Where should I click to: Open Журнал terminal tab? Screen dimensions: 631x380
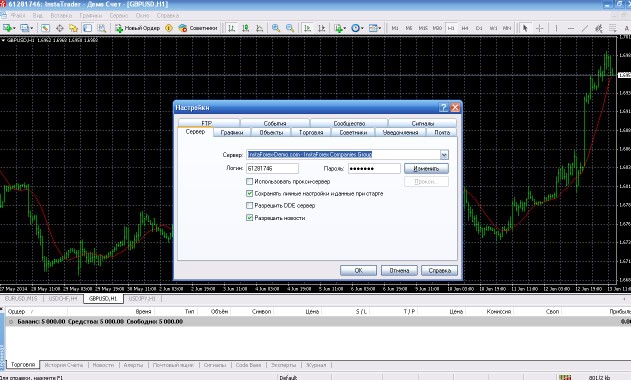[316, 365]
